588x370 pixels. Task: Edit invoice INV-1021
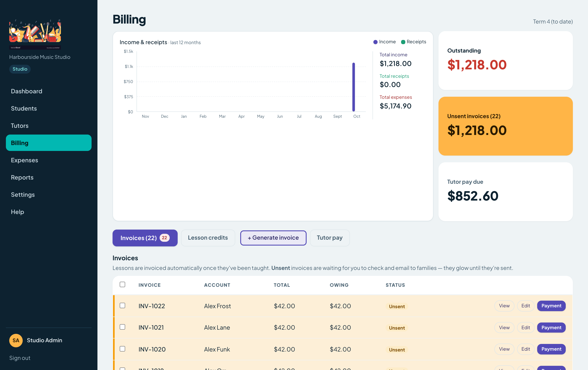tap(525, 328)
